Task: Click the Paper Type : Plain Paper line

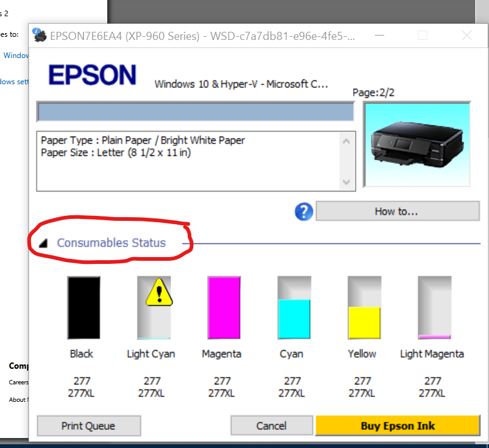Action: pyautogui.click(x=143, y=140)
